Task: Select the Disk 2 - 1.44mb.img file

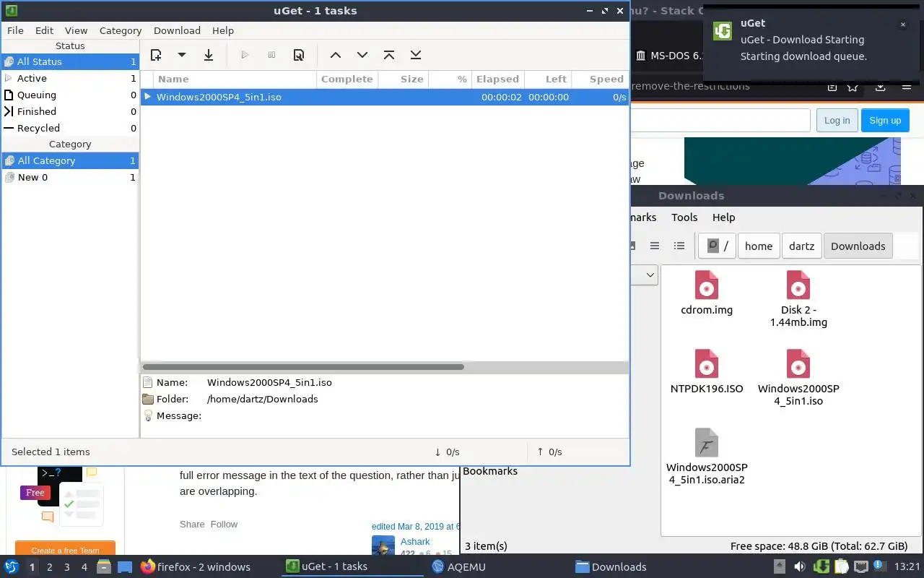Action: point(798,299)
